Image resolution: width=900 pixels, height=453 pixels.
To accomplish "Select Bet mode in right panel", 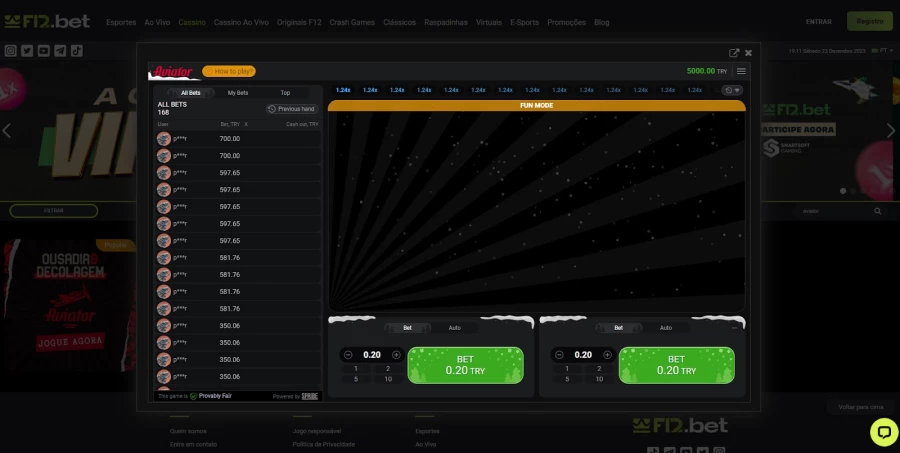I will point(618,328).
